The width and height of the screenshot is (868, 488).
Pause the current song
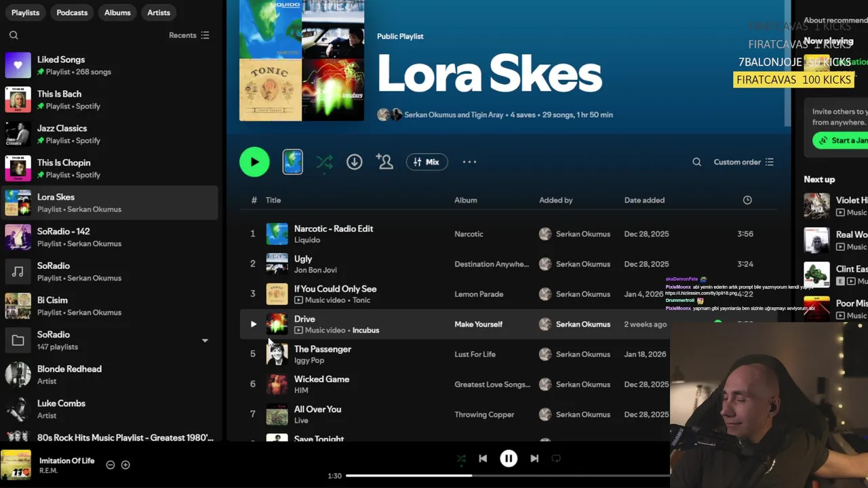509,459
